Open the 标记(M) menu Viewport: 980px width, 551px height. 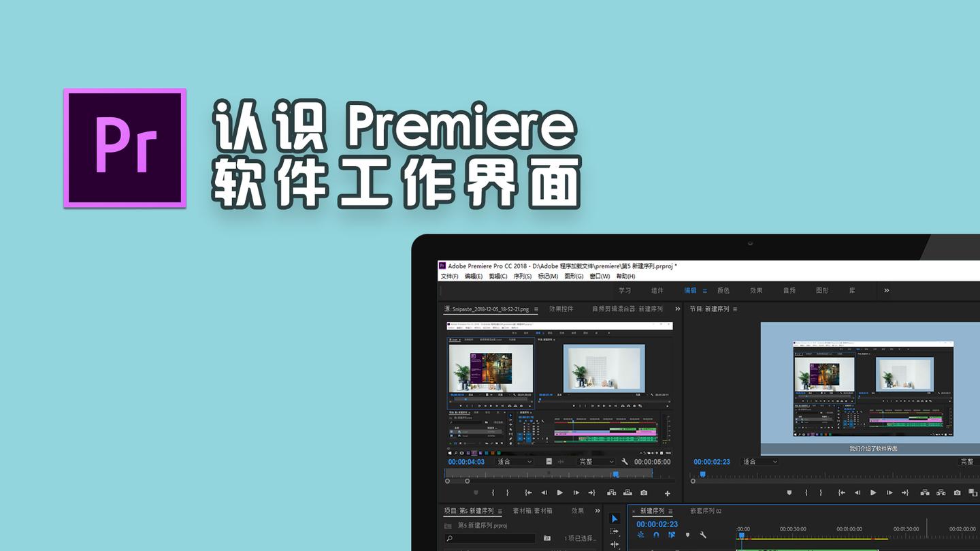[548, 277]
